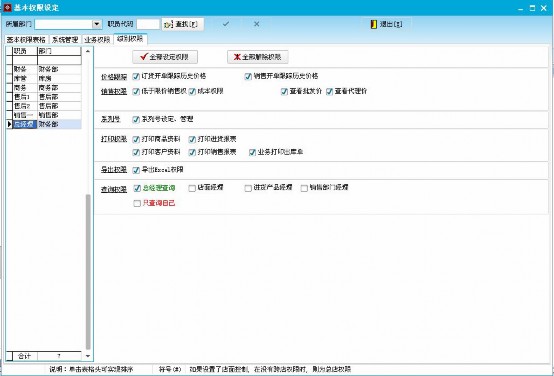Viewport: 554px width, 376px height.
Task: Click the 合计 total cell in grid footer
Action: [25, 356]
